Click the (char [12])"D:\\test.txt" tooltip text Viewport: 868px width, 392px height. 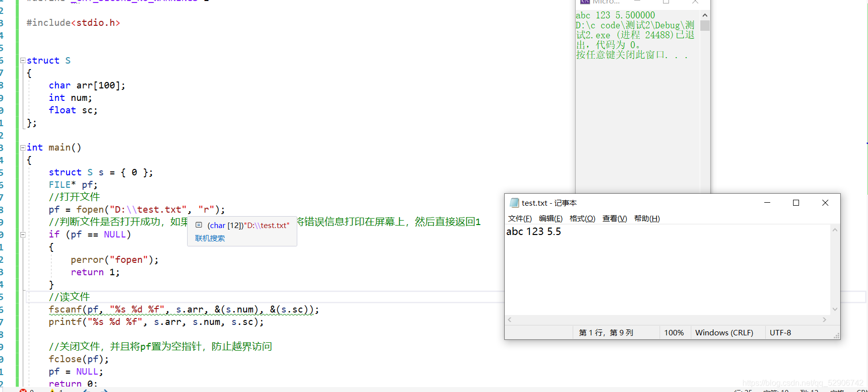248,226
